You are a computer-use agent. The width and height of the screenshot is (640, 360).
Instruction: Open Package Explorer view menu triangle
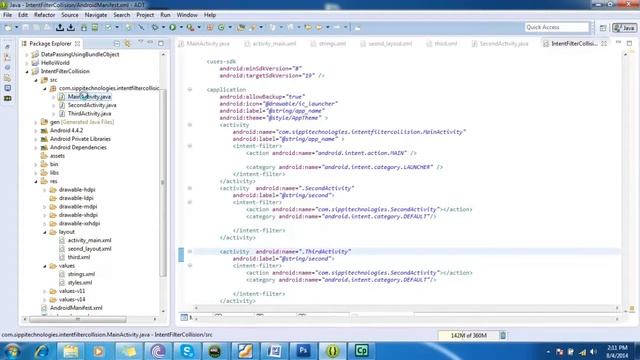[x=140, y=42]
